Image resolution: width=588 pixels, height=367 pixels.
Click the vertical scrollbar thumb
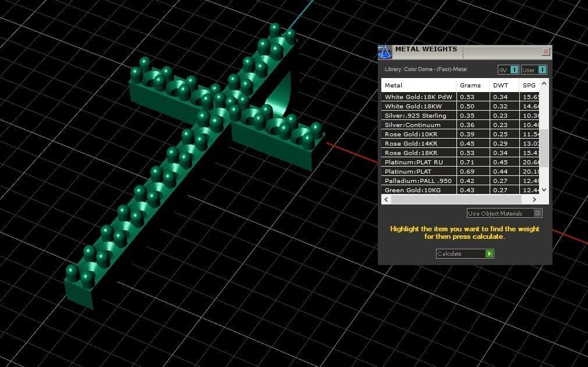544,148
